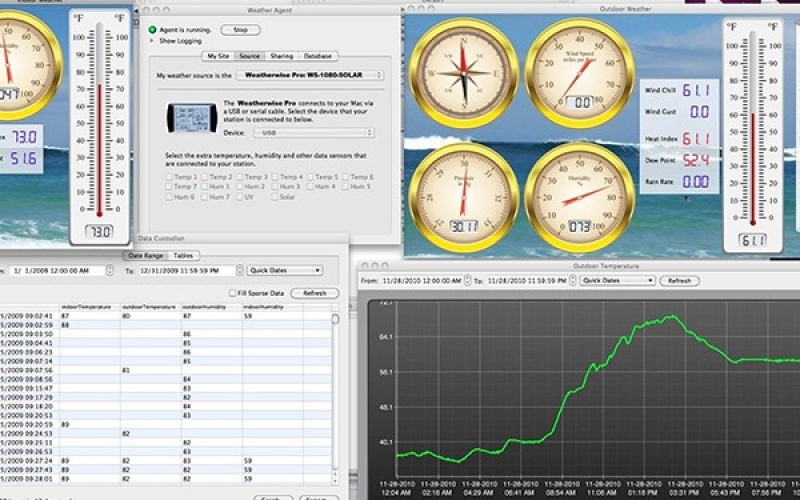Enable the Fill Sparse Data checkbox
The height and width of the screenshot is (500, 800).
tap(232, 293)
